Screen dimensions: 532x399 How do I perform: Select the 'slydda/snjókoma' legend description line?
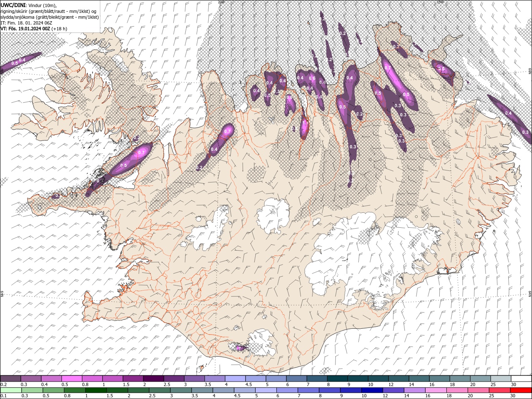[49, 17]
